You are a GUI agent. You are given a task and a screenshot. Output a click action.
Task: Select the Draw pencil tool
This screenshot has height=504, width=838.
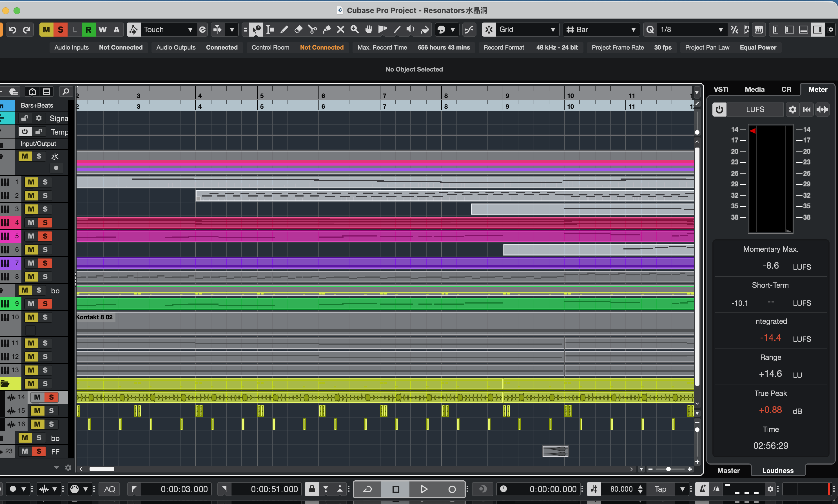point(284,30)
